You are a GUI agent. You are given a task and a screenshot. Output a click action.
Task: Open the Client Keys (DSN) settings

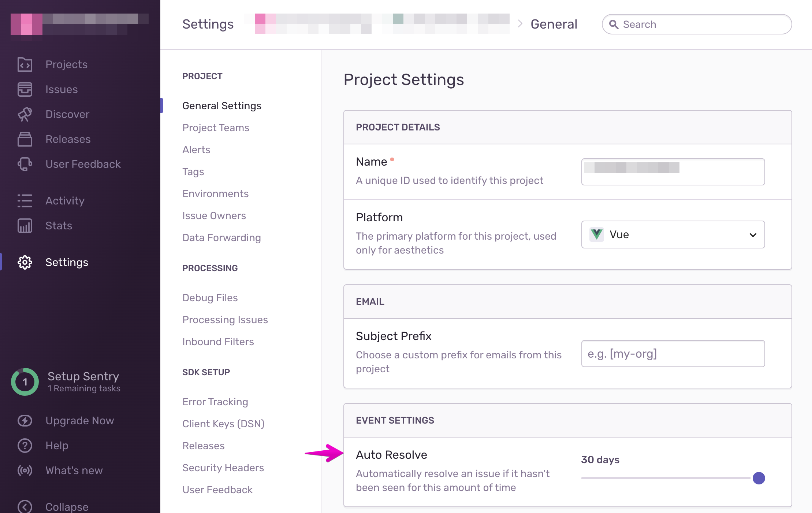pyautogui.click(x=223, y=423)
